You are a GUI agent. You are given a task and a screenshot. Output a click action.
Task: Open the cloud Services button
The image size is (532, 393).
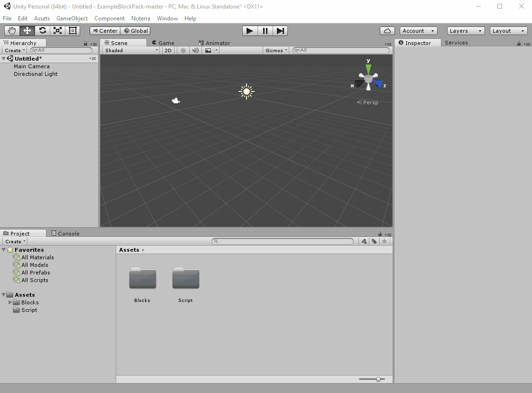pos(387,31)
